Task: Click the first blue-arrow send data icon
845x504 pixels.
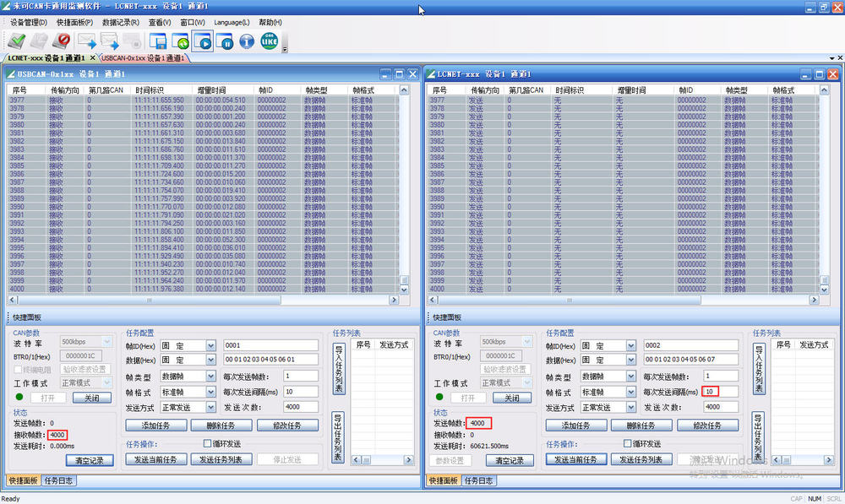Action: (88, 40)
